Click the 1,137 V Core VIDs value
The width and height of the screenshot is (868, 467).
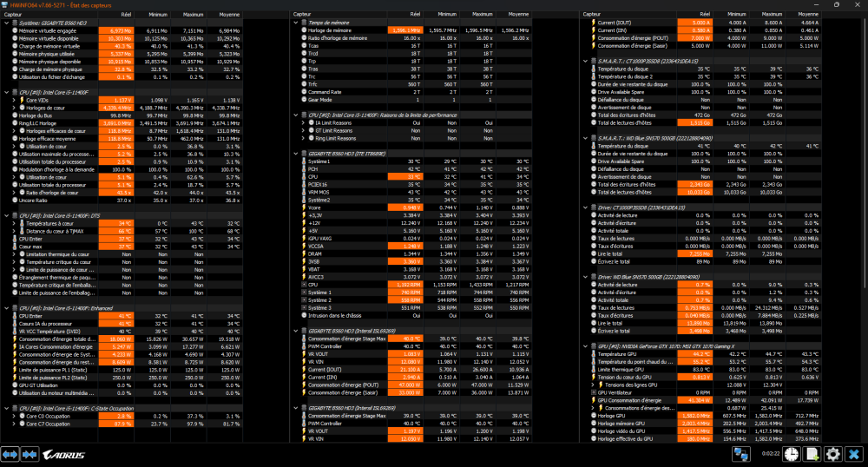click(x=116, y=100)
